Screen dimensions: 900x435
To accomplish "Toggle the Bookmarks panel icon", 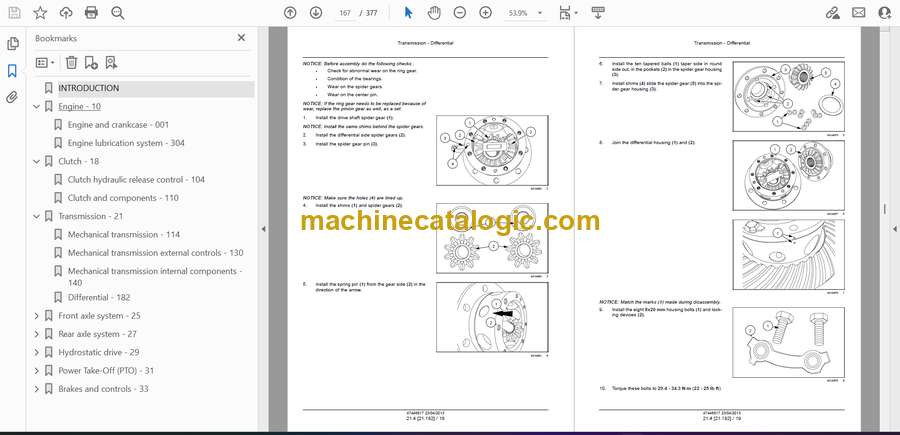I will point(12,71).
